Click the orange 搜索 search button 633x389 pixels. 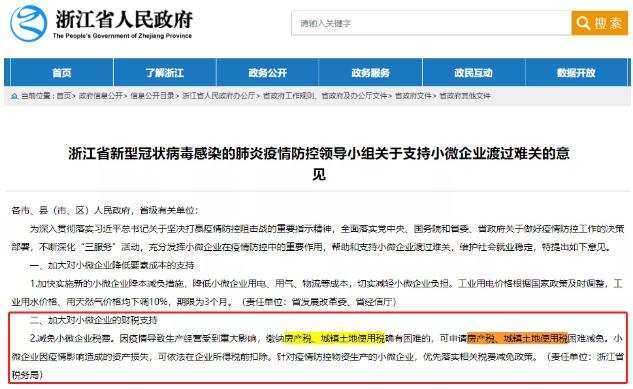click(599, 23)
